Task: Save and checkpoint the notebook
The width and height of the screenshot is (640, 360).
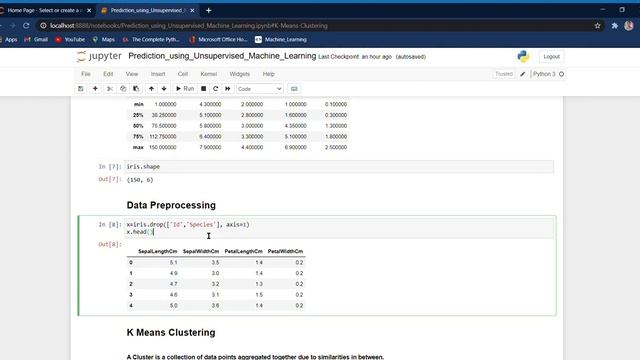Action: coord(81,89)
